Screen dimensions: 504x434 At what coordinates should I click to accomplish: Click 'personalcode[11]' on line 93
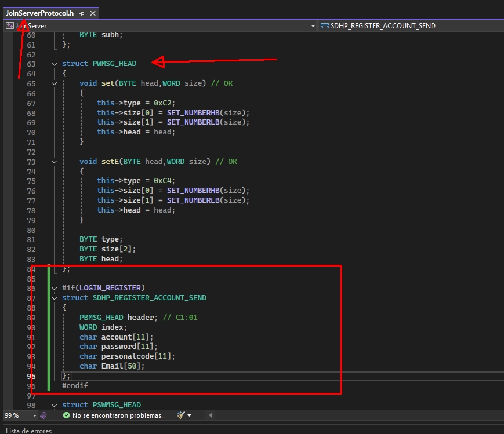[x=136, y=356]
